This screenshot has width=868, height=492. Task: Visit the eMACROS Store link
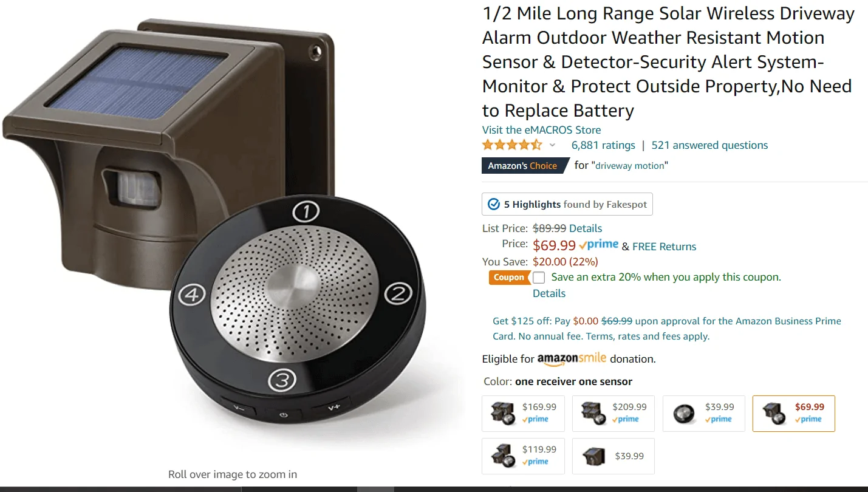coord(541,130)
